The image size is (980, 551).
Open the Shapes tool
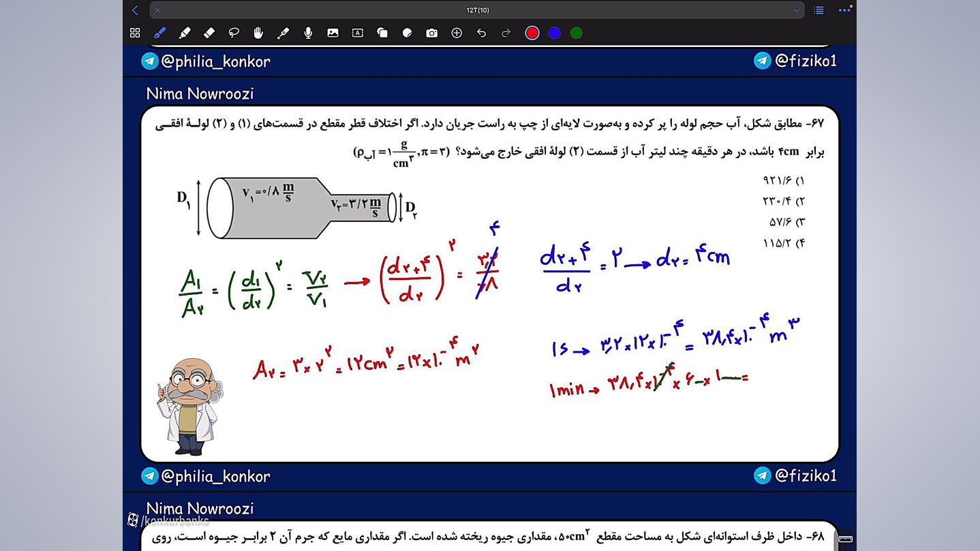(382, 33)
